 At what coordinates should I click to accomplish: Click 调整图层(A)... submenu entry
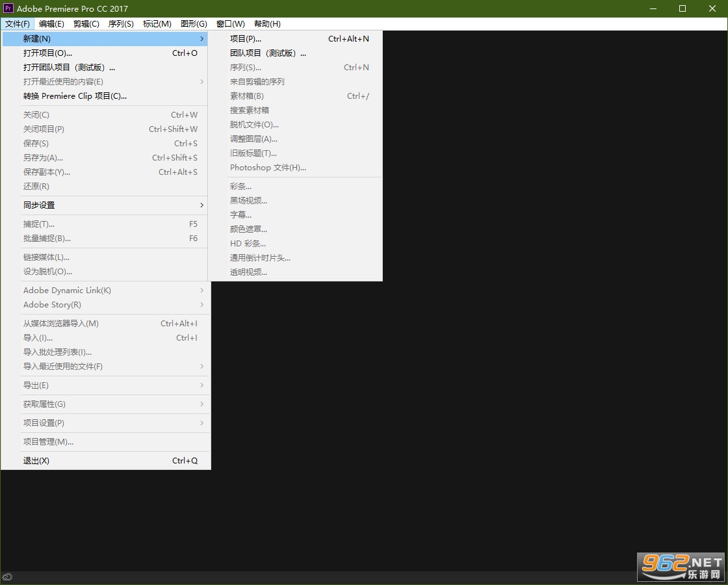pos(295,139)
